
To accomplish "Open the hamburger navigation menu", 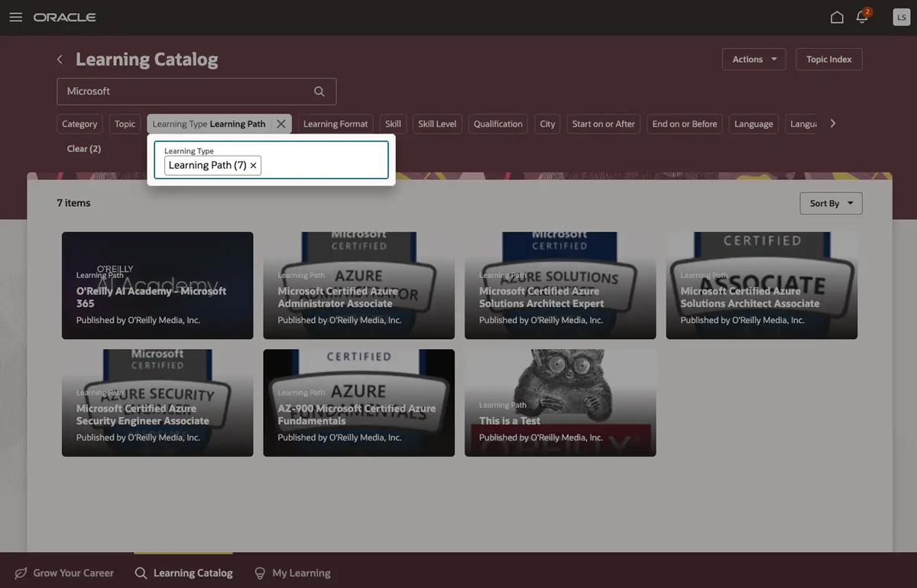I will pos(15,17).
